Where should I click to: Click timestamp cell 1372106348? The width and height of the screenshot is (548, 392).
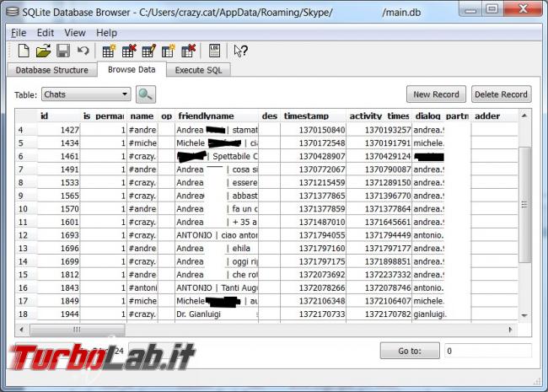pos(313,301)
